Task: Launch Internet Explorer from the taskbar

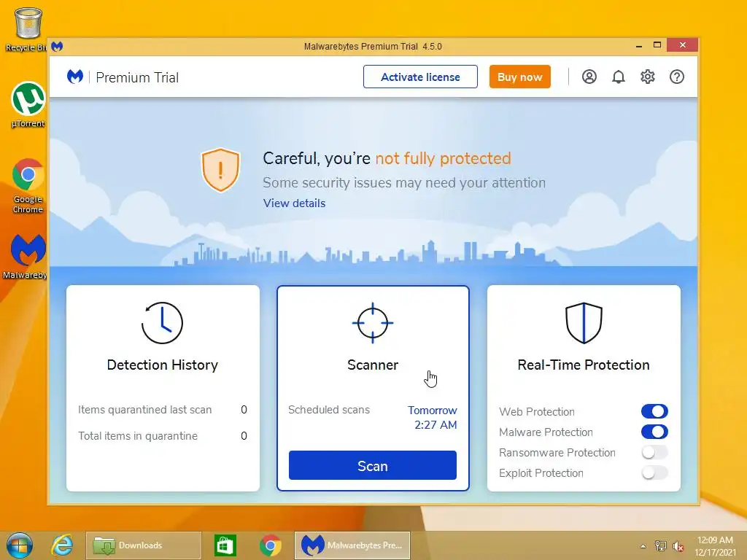Action: (63, 545)
